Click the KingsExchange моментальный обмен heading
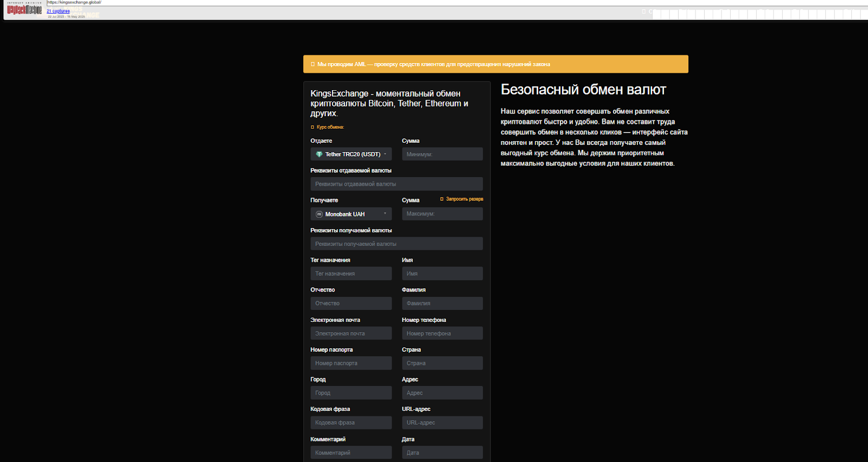The height and width of the screenshot is (462, 868). 390,103
